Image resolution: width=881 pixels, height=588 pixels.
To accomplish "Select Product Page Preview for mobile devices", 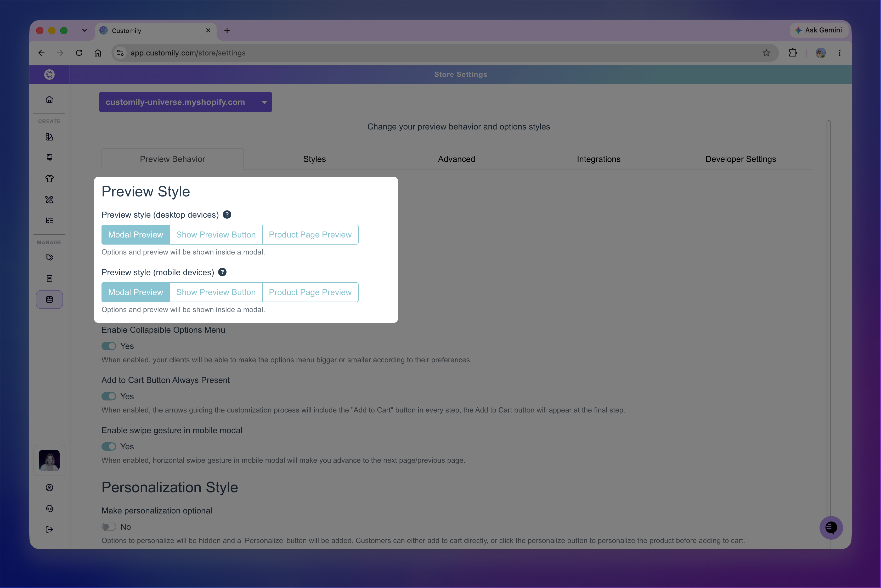I will coord(310,292).
